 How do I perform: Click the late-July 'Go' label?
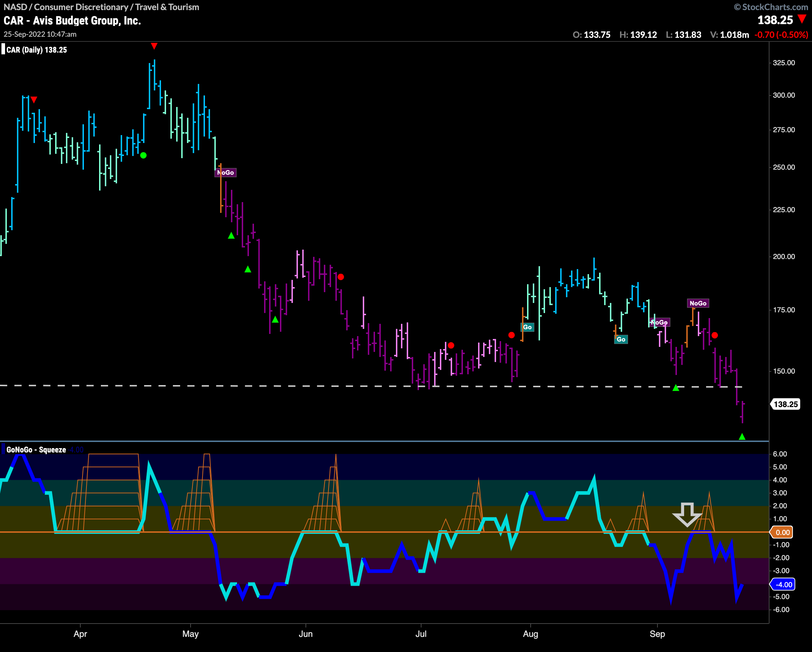click(x=527, y=327)
